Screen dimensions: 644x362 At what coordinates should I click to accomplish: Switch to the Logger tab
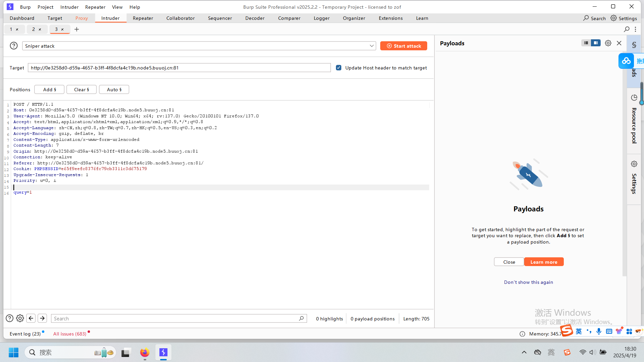(x=321, y=18)
